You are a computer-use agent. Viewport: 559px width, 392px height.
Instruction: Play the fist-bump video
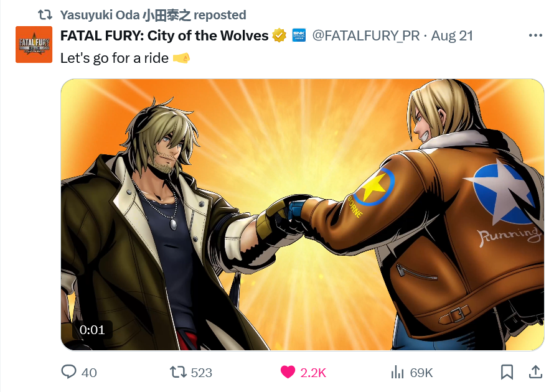(x=303, y=215)
